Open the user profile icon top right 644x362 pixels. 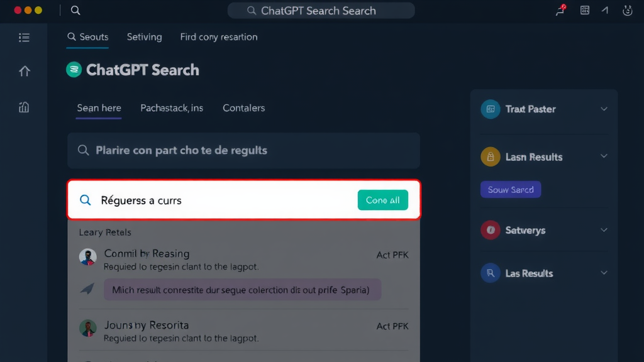pyautogui.click(x=627, y=11)
